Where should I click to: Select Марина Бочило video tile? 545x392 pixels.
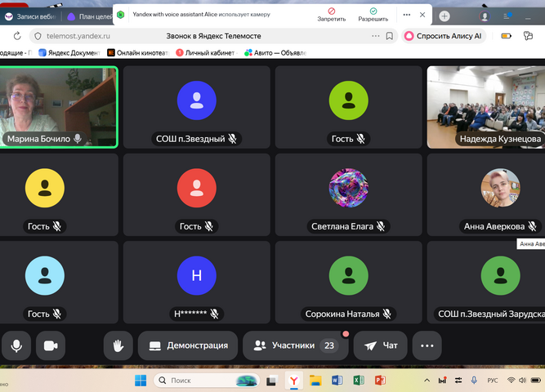pyautogui.click(x=58, y=106)
